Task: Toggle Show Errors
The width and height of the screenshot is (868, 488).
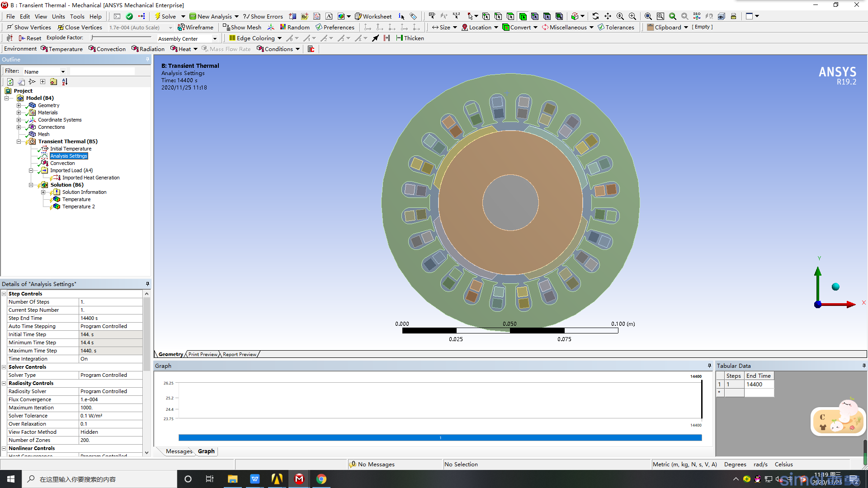Action: (x=263, y=16)
